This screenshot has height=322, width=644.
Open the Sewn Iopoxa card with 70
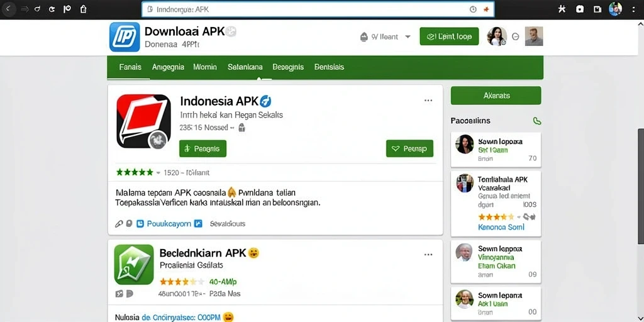(x=496, y=150)
